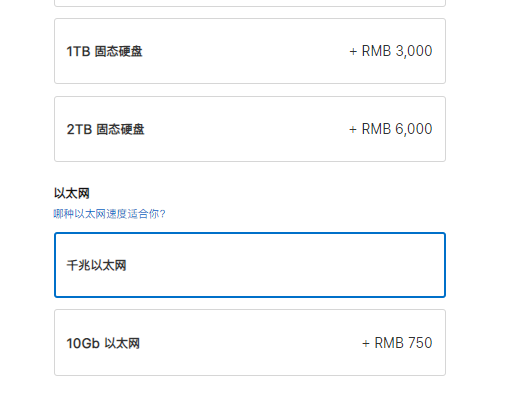This screenshot has width=511, height=396.
Task: Click the blank middle of the 10Gb card
Action: pos(250,343)
